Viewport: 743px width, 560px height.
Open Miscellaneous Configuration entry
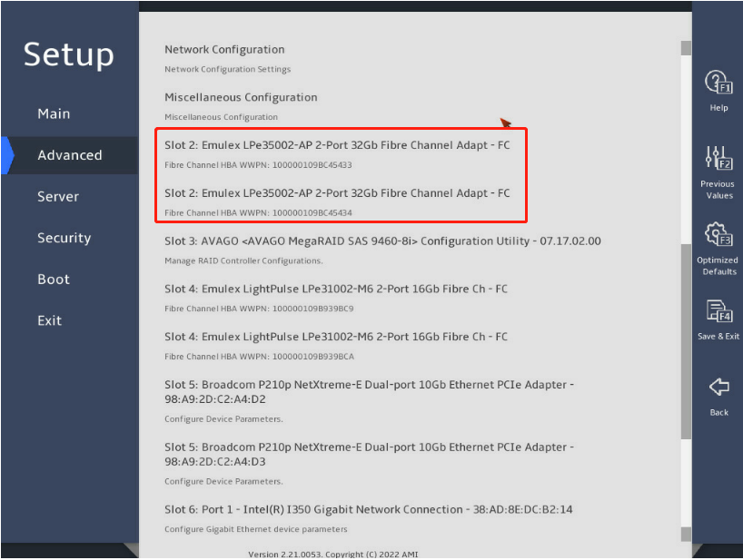point(241,97)
